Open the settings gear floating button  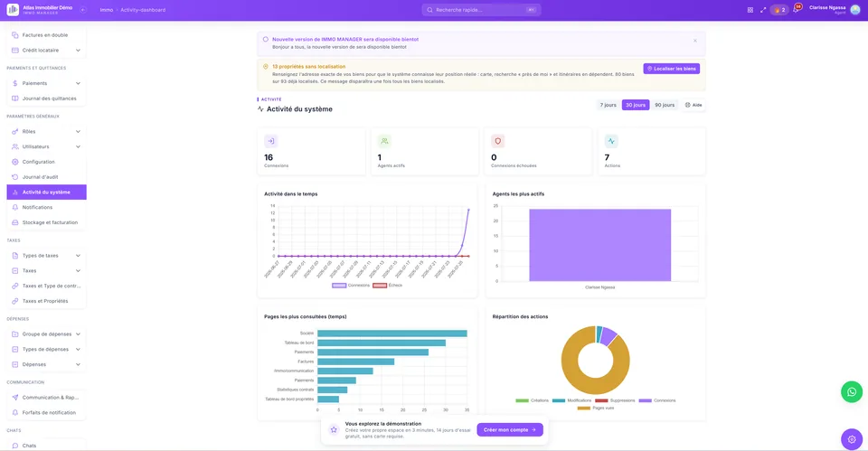[x=852, y=439]
